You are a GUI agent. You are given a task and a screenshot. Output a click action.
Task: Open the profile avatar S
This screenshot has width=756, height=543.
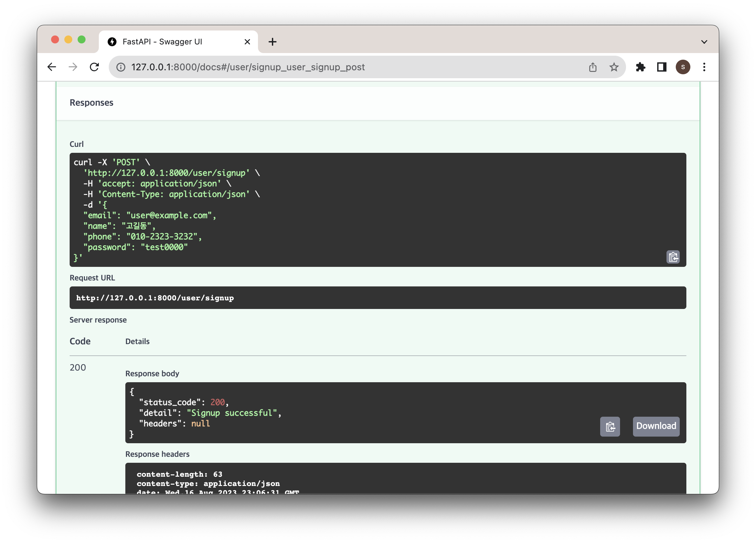click(683, 67)
